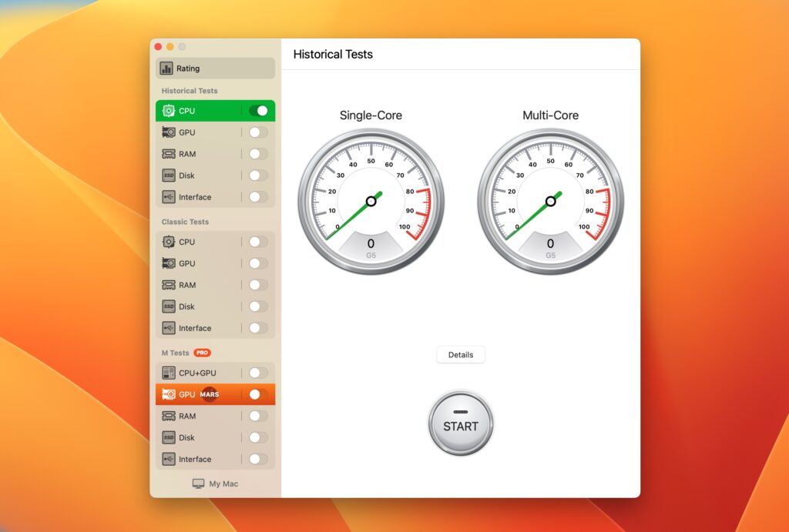Select the CPU icon under Classic Tests

168,242
